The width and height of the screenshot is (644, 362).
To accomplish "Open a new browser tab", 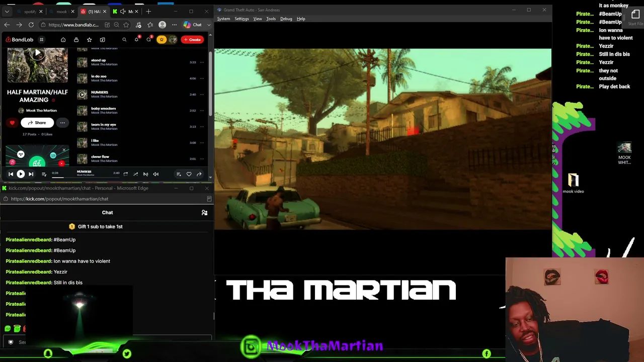I will [x=148, y=12].
